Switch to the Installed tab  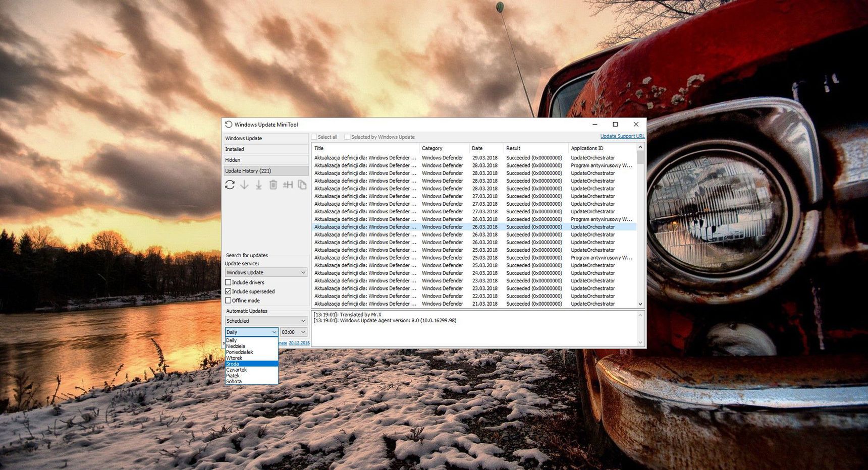pos(266,149)
